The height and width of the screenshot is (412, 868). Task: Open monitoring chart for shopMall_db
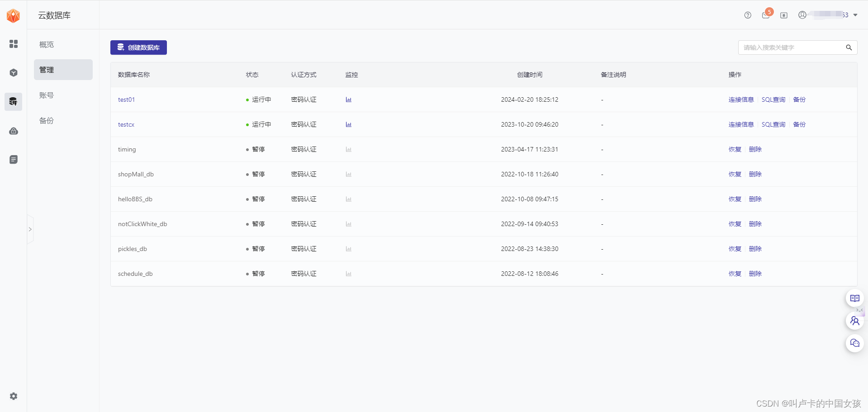pos(348,174)
